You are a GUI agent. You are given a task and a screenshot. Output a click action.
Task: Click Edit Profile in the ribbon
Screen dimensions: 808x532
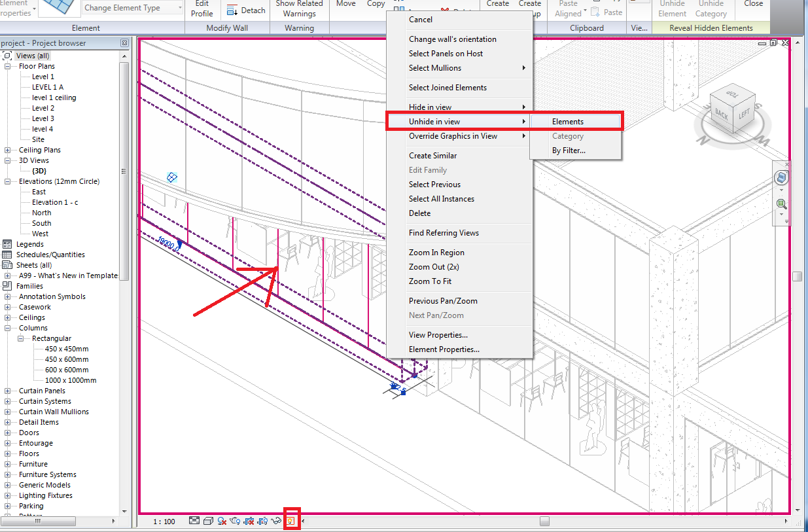(202, 8)
